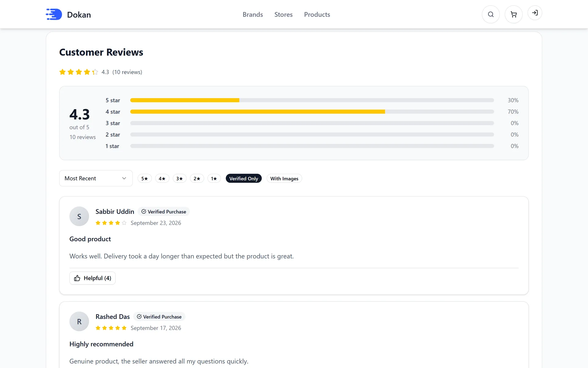This screenshot has width=588, height=368.
Task: Toggle the 4★ filter chip
Action: point(162,178)
